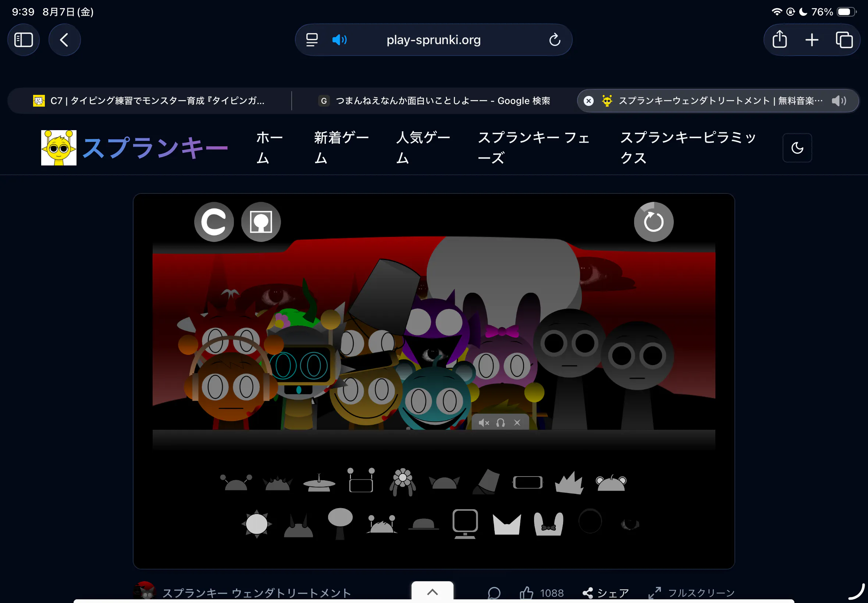The width and height of the screenshot is (868, 603).
Task: Open the 人気ゲーム menu item
Action: [x=423, y=148]
